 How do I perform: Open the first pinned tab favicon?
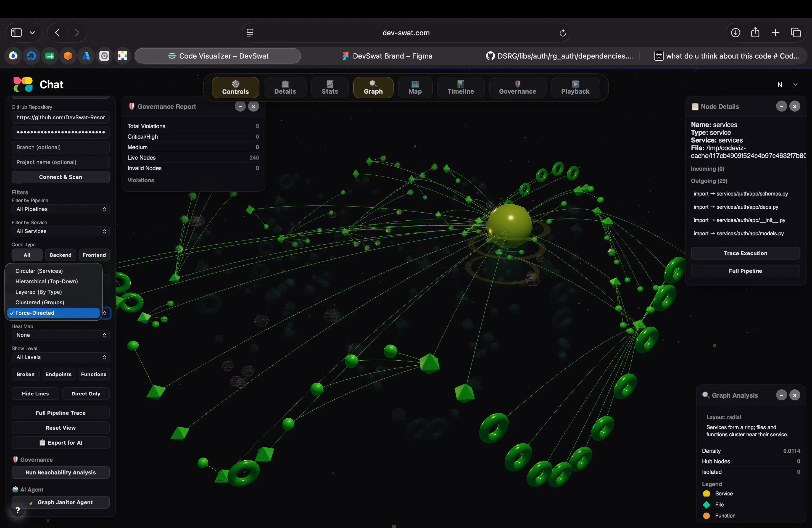pos(13,56)
